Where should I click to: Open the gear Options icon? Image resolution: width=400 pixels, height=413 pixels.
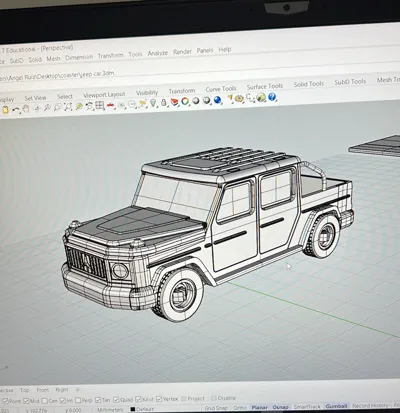pyautogui.click(x=239, y=99)
